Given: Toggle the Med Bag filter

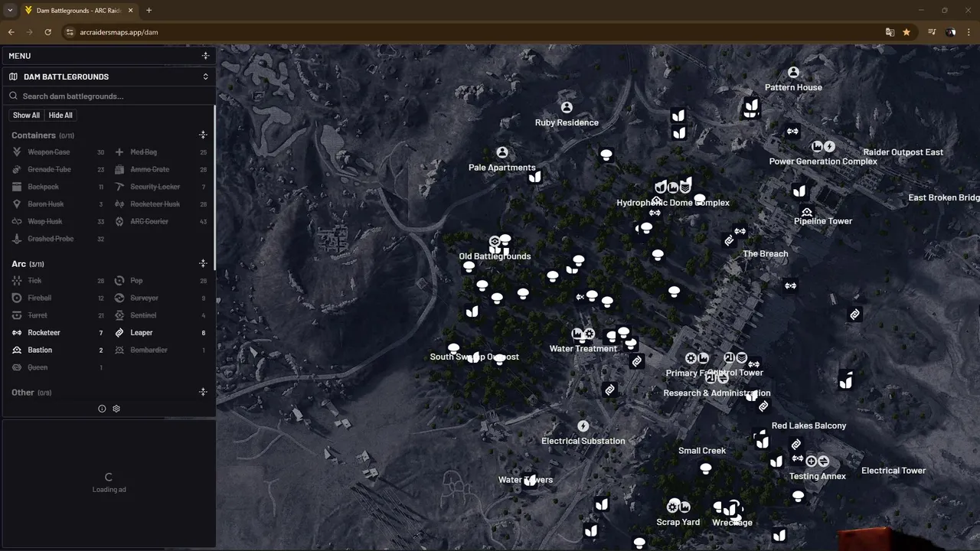Looking at the screenshot, I should point(160,152).
